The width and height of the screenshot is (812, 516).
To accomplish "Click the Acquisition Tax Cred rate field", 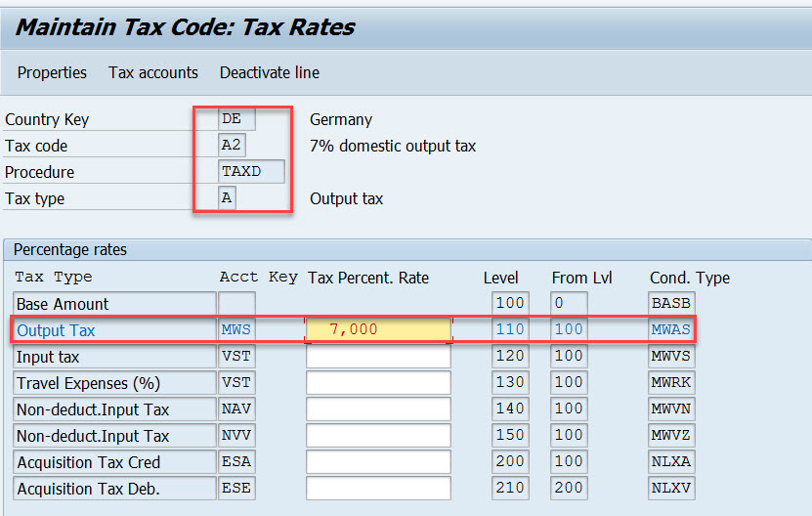I will click(379, 462).
